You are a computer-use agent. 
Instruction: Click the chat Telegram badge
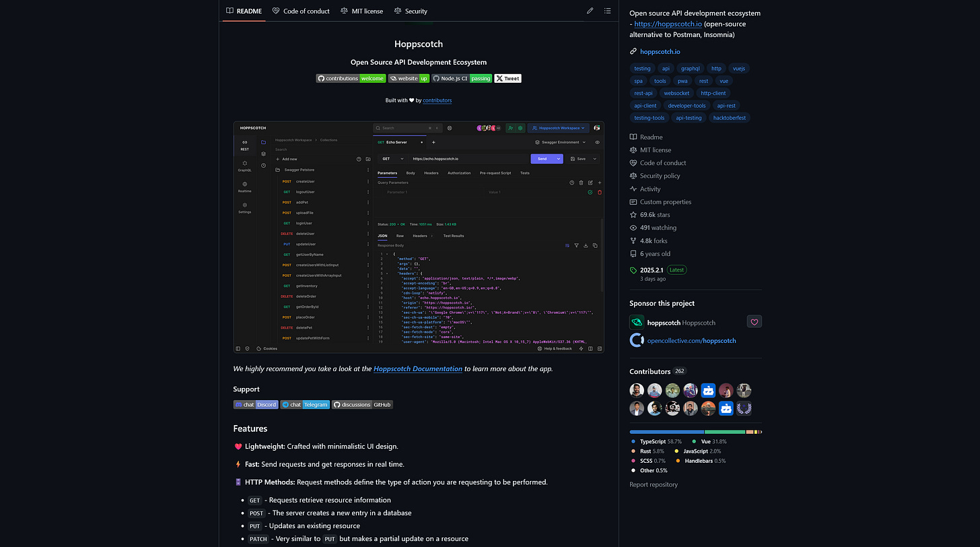click(x=304, y=405)
